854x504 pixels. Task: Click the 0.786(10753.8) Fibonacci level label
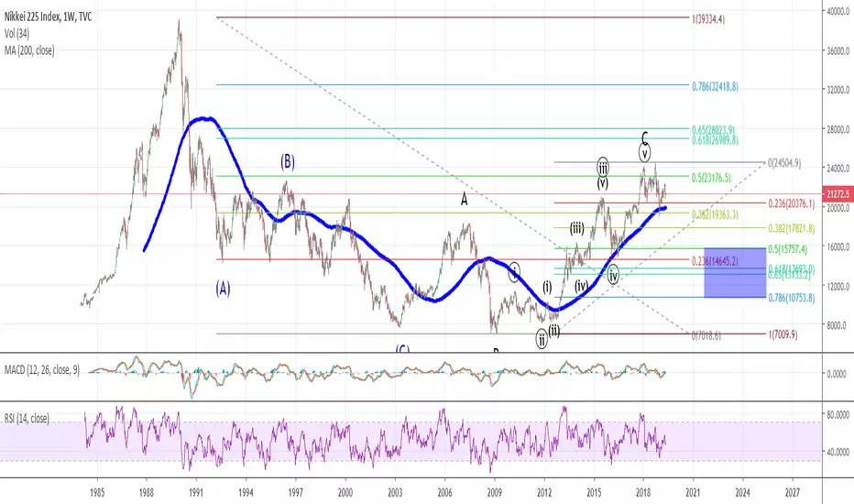[792, 298]
